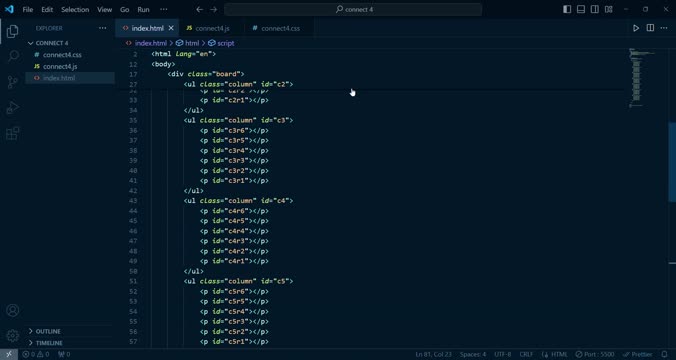Open the Extensions view
Viewport: 676px width, 360px height.
click(x=13, y=133)
